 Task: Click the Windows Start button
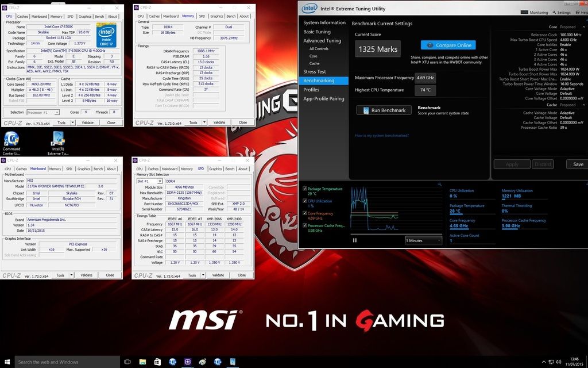pyautogui.click(x=7, y=362)
